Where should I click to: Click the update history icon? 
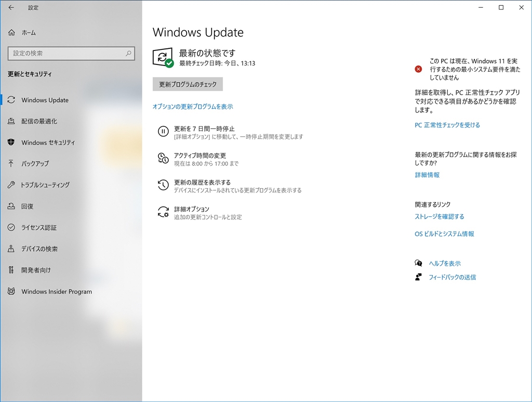(163, 185)
